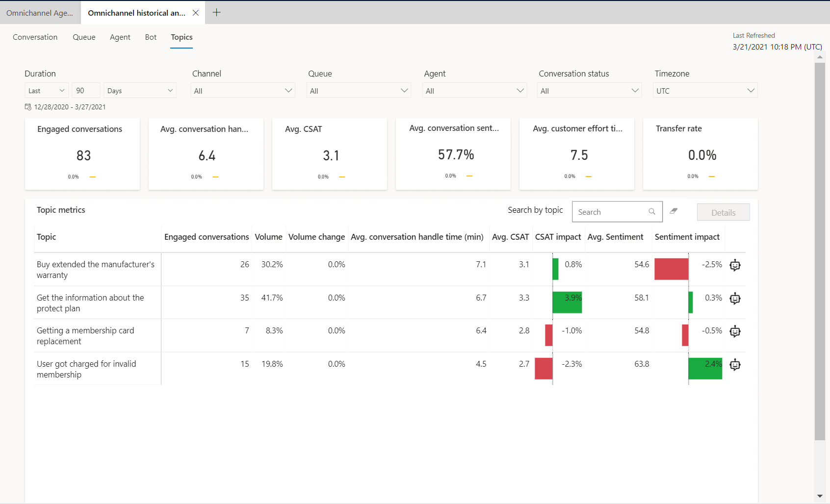This screenshot has width=830, height=504.
Task: Click red sentiment impact bar for warranty row
Action: point(671,269)
